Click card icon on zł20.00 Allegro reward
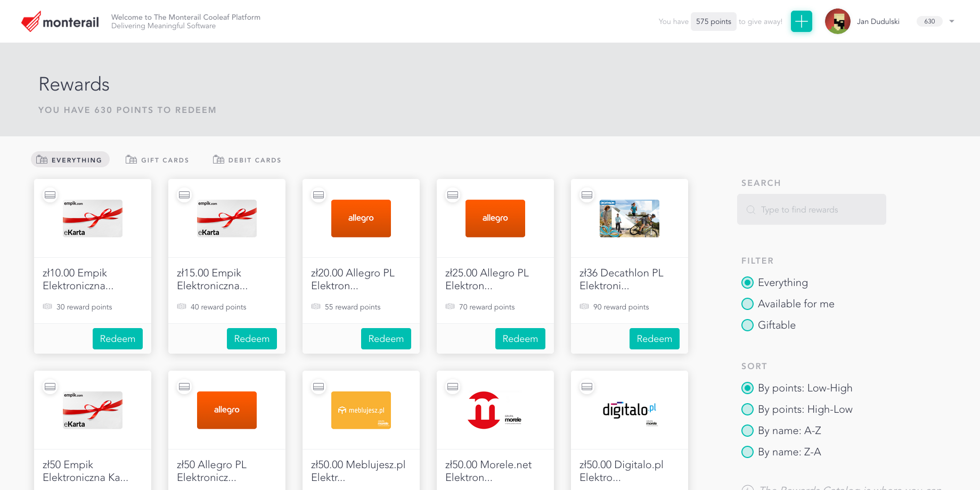Viewport: 980px width, 490px height. pos(318,195)
